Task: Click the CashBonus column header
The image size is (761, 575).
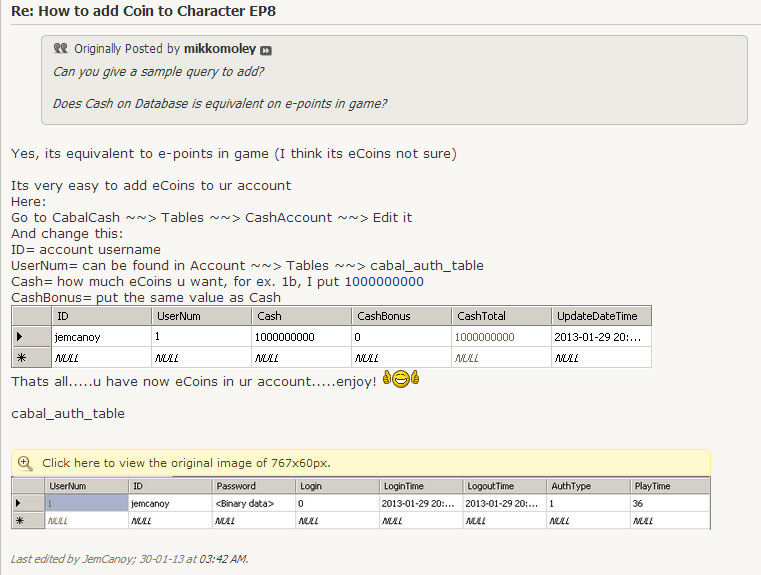Action: pos(400,316)
